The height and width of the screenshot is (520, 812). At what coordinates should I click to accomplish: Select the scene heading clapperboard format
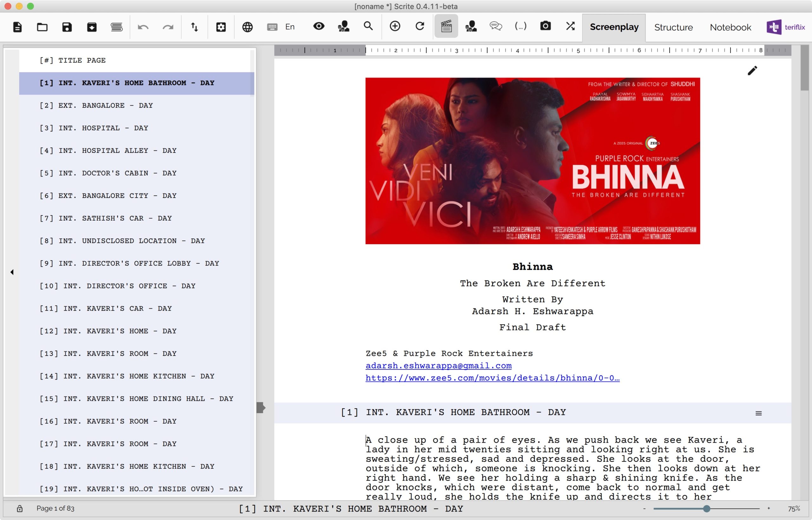446,26
